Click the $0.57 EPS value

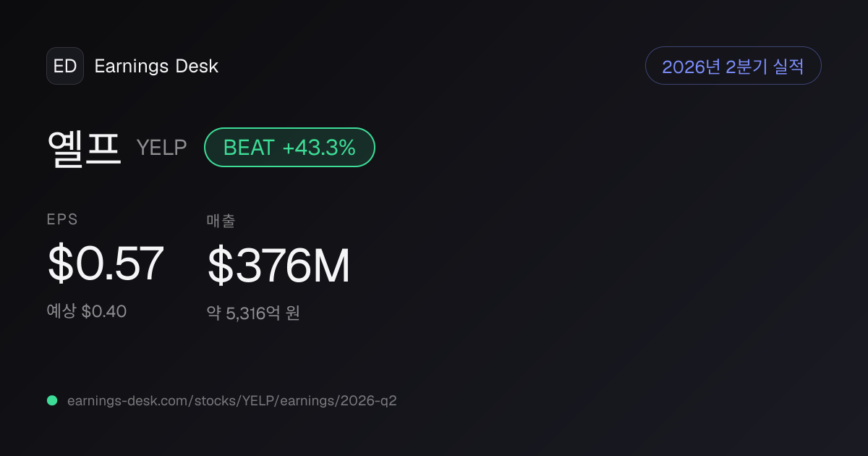tap(106, 263)
